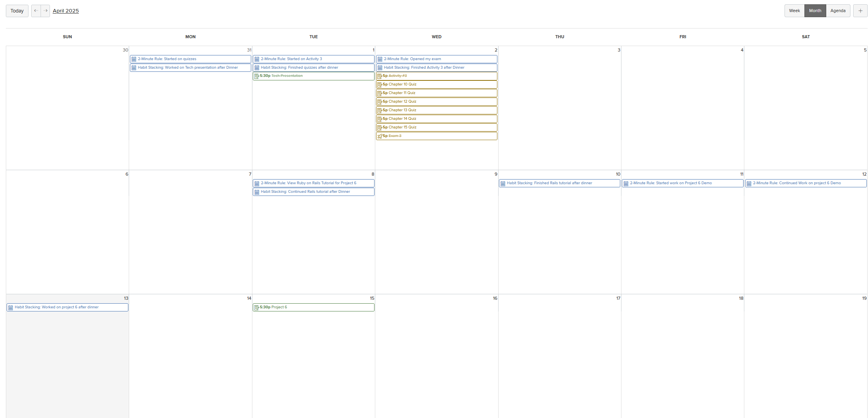The image size is (868, 418).
Task: Create a new event with the plus icon
Action: [x=860, y=11]
